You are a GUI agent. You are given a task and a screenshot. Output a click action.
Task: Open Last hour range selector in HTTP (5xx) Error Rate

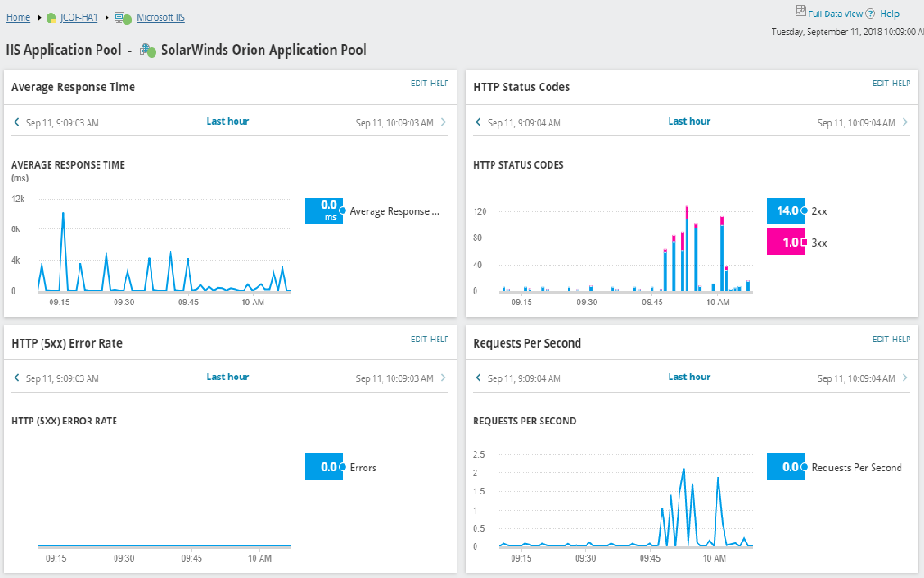click(227, 377)
